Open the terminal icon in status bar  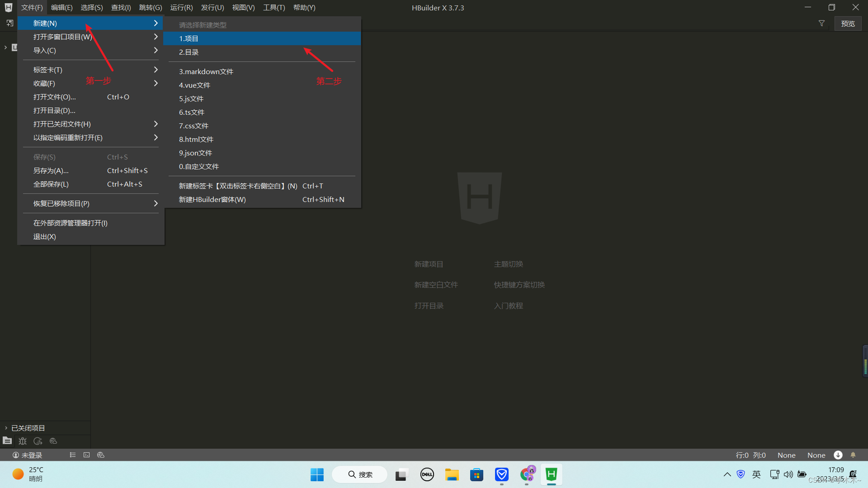pos(87,455)
